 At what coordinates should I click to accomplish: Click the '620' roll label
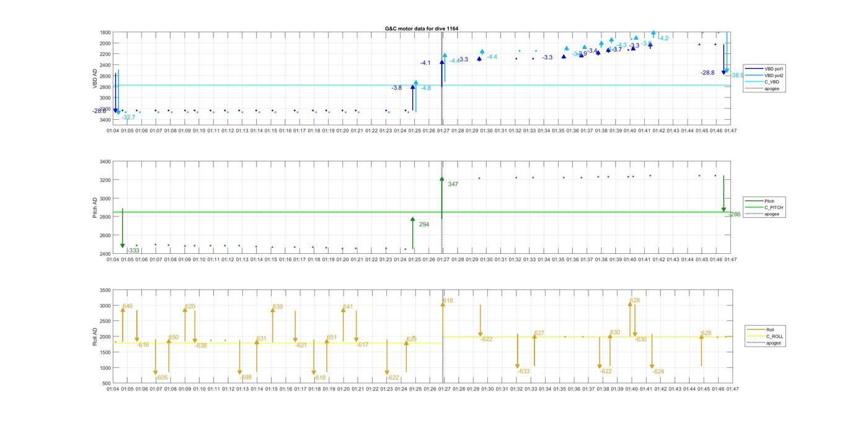click(x=190, y=307)
